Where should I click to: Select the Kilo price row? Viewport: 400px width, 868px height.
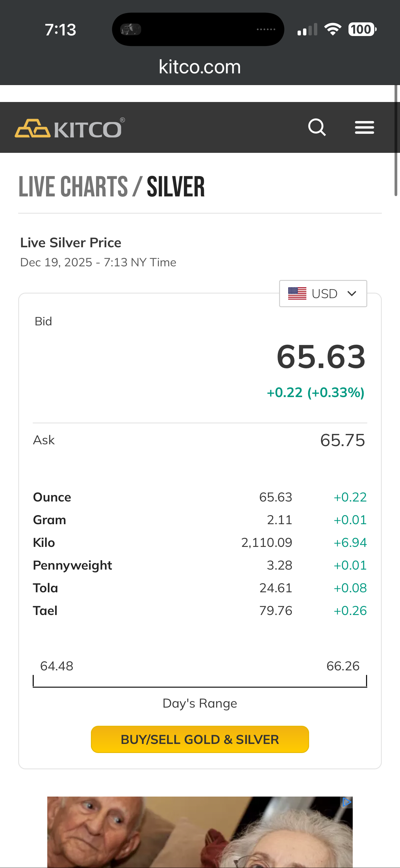coord(200,542)
